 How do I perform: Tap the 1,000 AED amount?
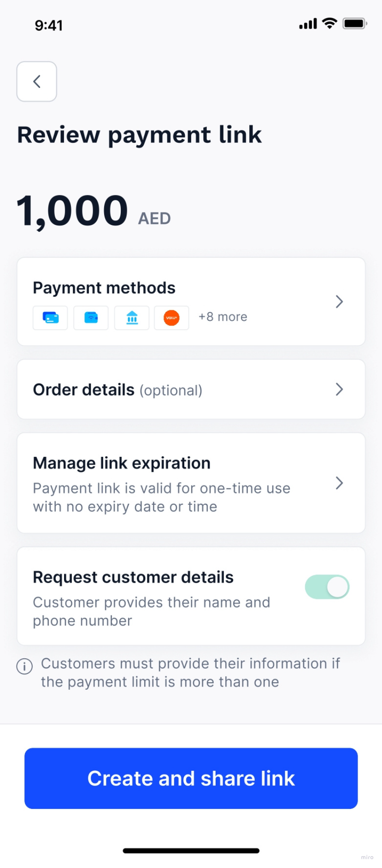point(94,212)
